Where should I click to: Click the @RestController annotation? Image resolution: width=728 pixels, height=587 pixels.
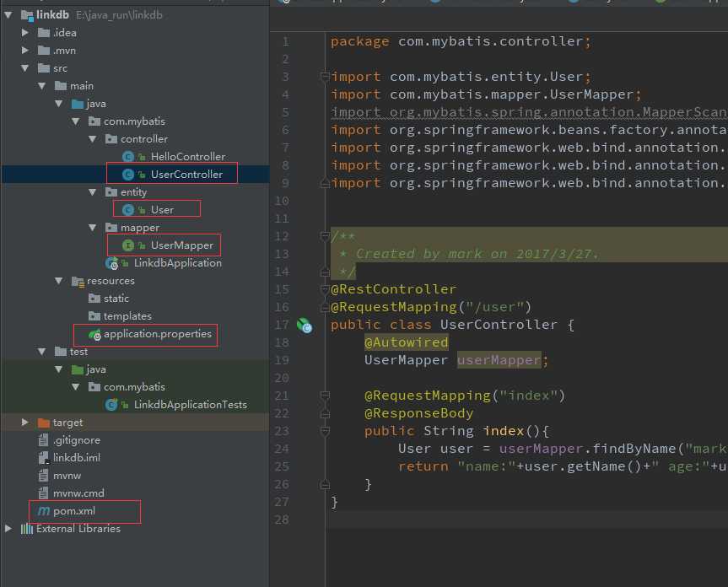tap(394, 289)
